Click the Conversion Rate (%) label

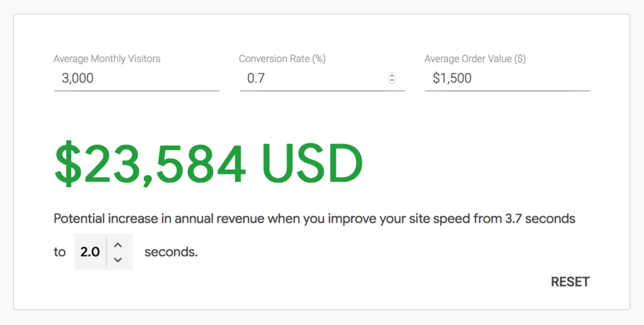282,58
